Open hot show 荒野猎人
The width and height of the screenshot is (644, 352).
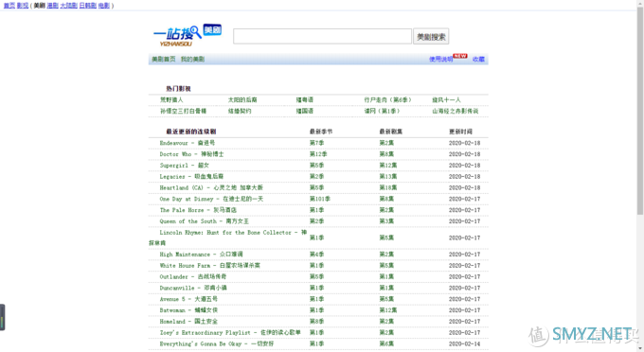click(171, 99)
